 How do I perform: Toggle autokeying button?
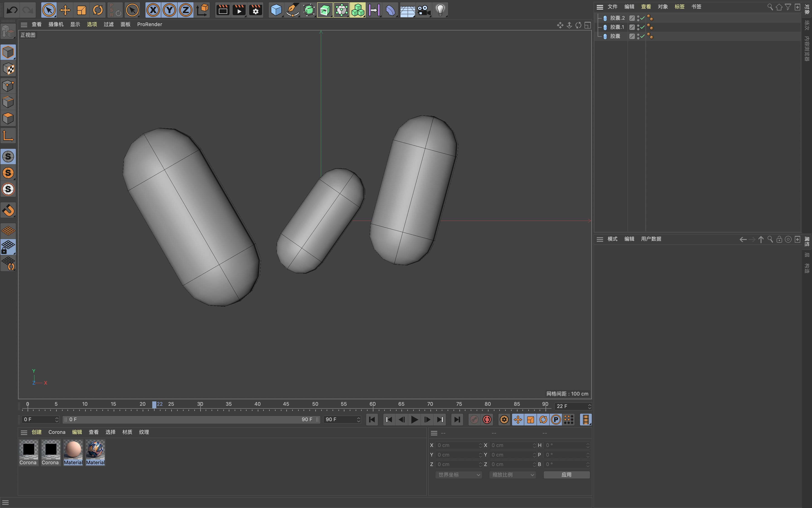(x=487, y=420)
